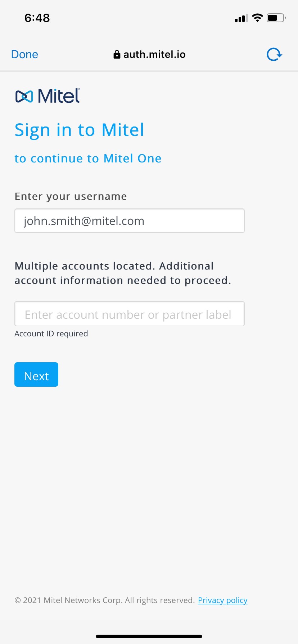This screenshot has width=298, height=644.
Task: Tap the Wi-Fi status icon
Action: point(257,18)
